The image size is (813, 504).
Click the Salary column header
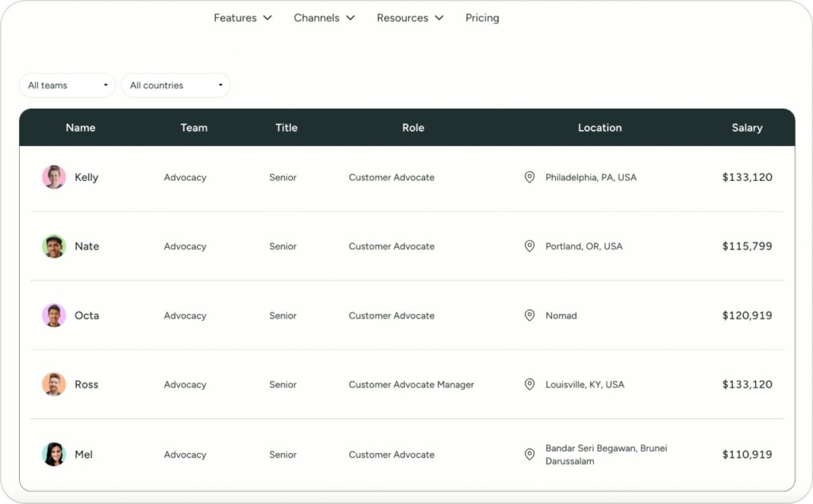tap(746, 128)
